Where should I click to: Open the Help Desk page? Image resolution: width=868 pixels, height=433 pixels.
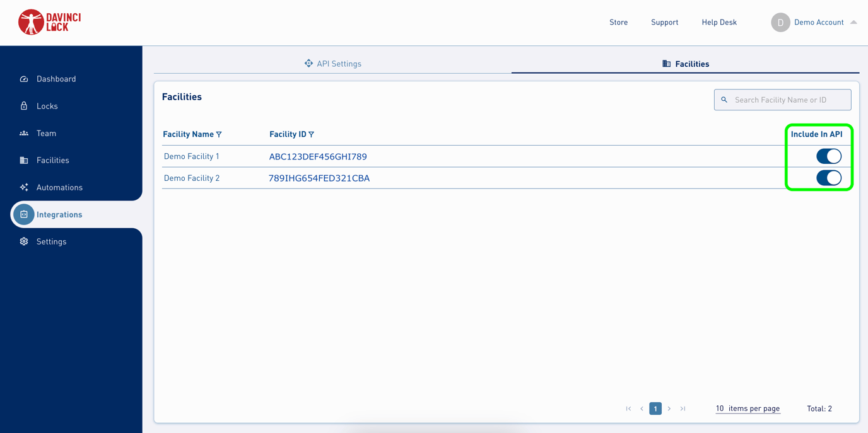click(719, 22)
